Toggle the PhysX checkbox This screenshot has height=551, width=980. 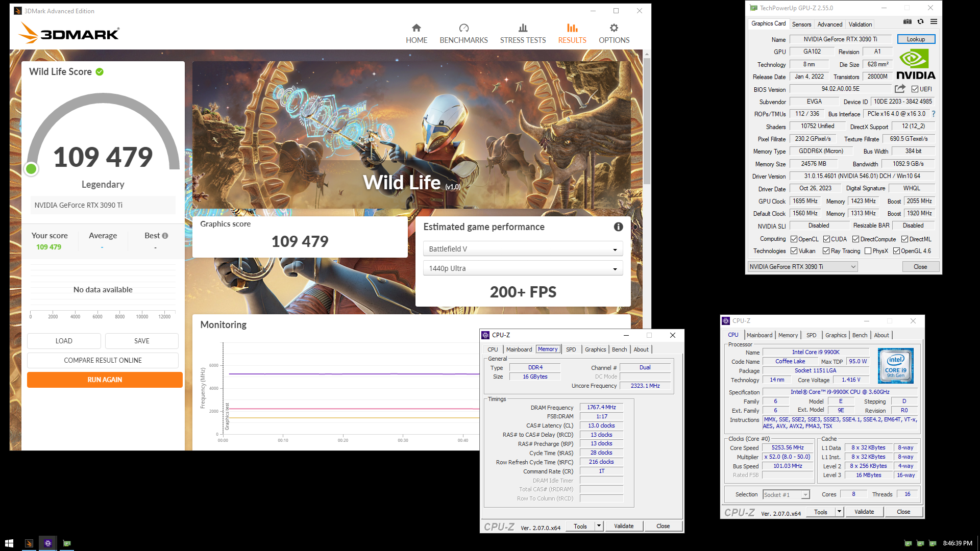(868, 251)
